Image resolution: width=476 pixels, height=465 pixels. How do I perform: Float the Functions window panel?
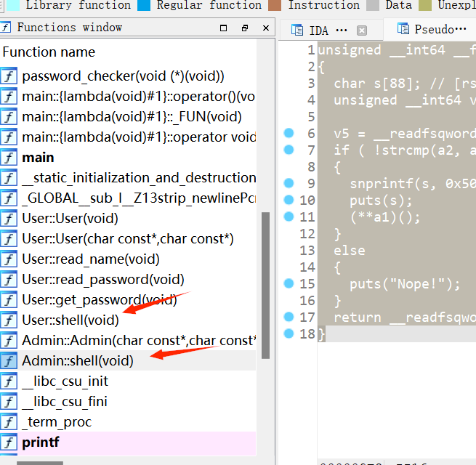244,28
